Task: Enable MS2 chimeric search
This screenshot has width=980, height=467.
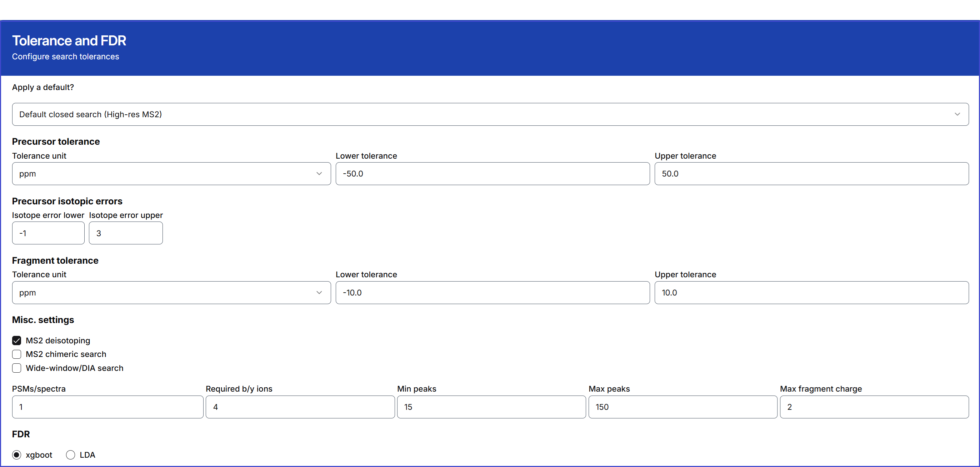Action: click(x=17, y=354)
